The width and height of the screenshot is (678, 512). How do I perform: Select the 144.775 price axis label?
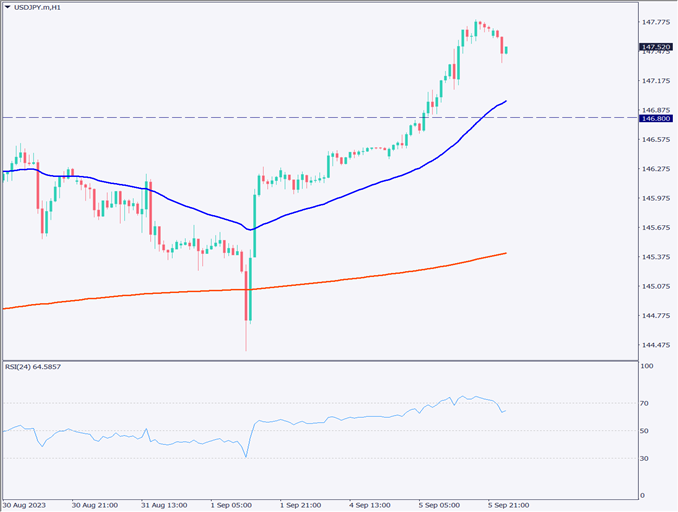[x=656, y=316]
